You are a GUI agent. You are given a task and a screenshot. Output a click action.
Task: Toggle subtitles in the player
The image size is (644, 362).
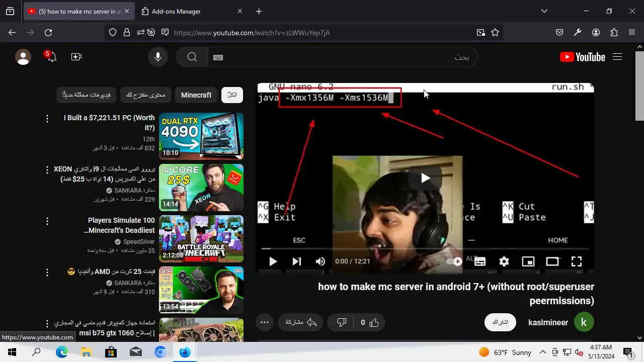click(480, 261)
